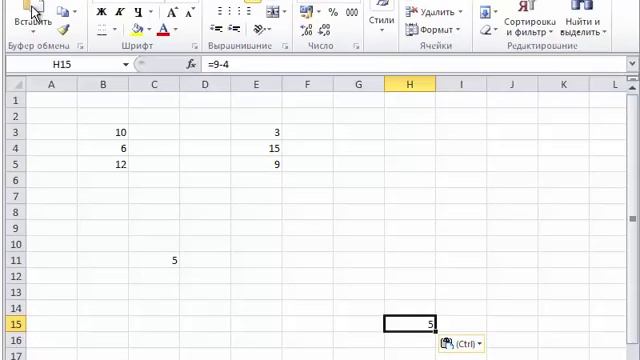Click vertical scrollbar up arrow
Viewport: 640px width, 360px height.
tap(632, 88)
